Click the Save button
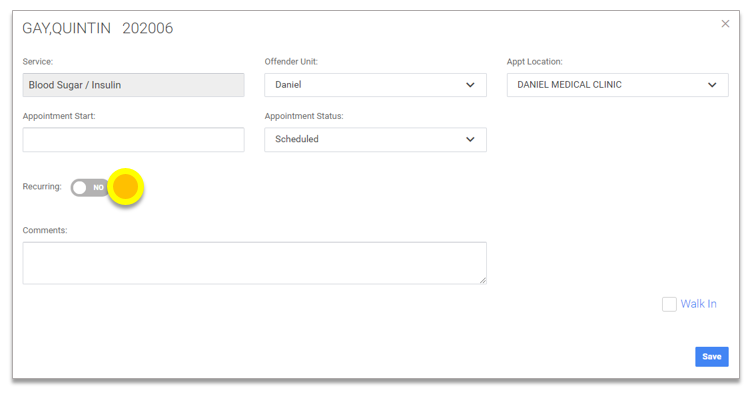 click(712, 357)
